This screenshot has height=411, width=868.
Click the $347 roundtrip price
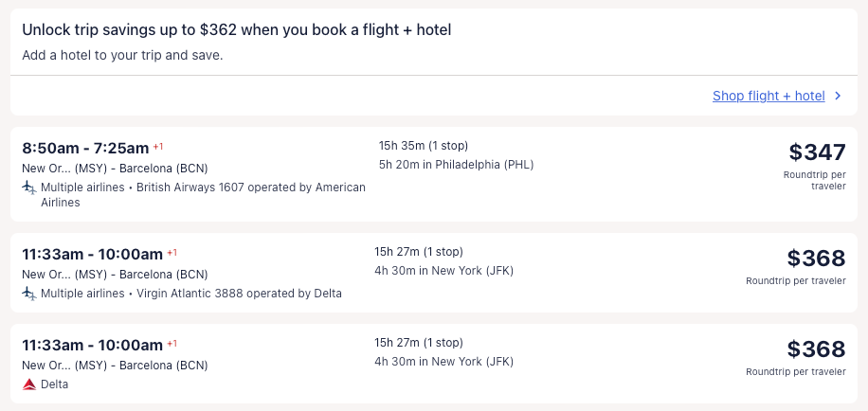pyautogui.click(x=817, y=152)
